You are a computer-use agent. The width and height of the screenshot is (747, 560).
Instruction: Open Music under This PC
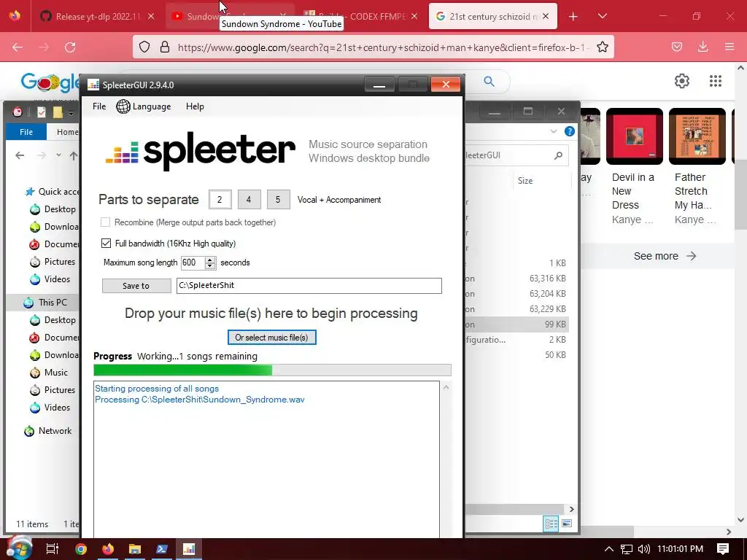55,373
